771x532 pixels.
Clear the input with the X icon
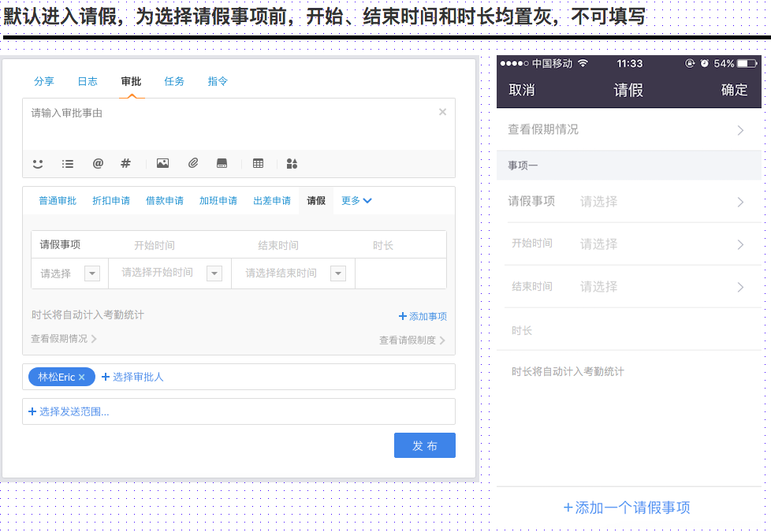(442, 112)
